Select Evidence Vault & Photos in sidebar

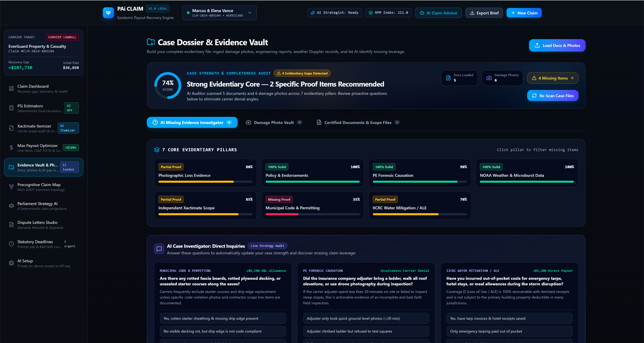[43, 167]
